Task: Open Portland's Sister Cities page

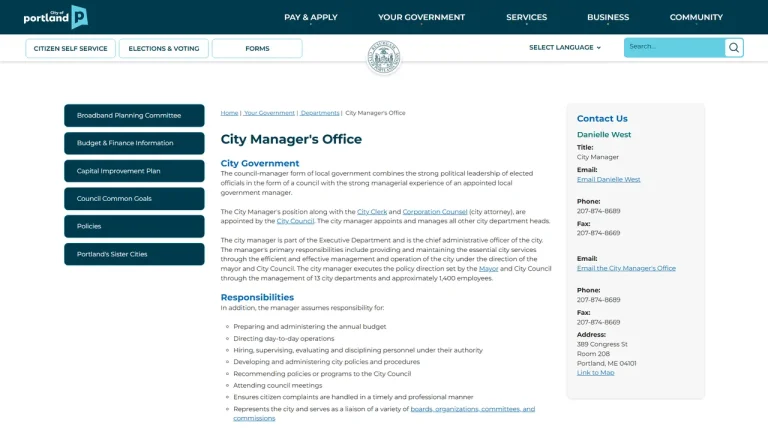Action: pos(134,254)
